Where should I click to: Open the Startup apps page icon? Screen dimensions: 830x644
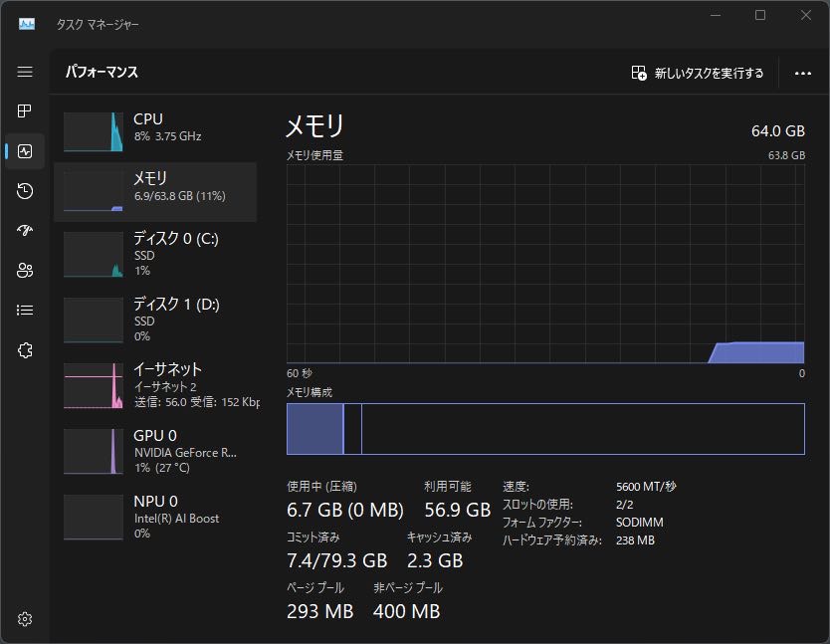coord(25,230)
